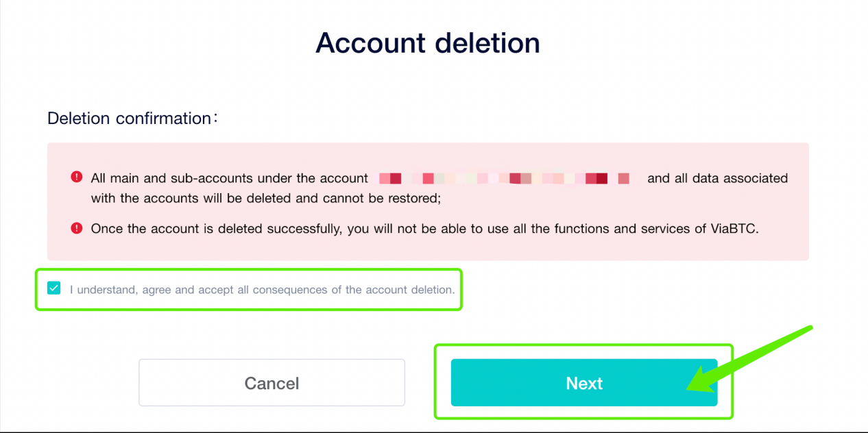Click the 'Deletion confirmation:' section label
This screenshot has height=433, width=868.
[133, 118]
